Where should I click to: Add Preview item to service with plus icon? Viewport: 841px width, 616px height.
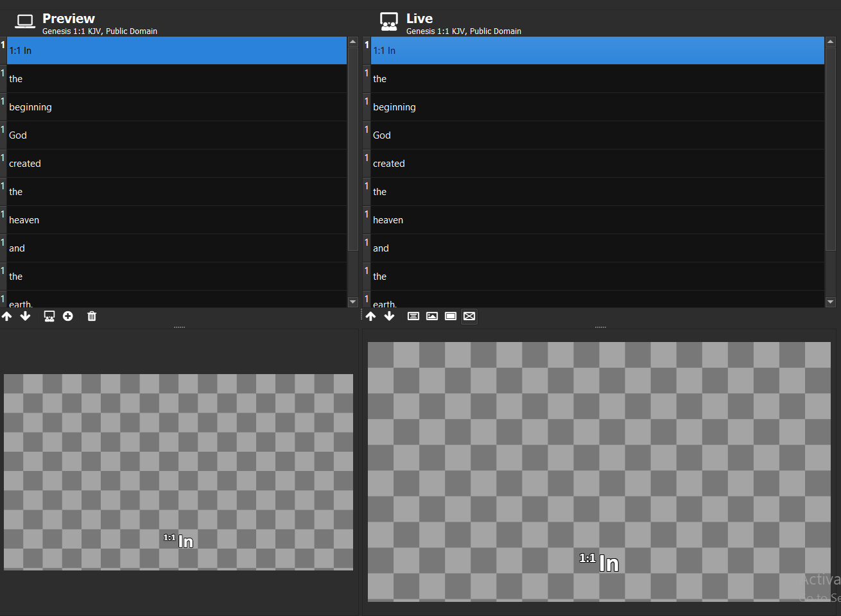(x=68, y=316)
